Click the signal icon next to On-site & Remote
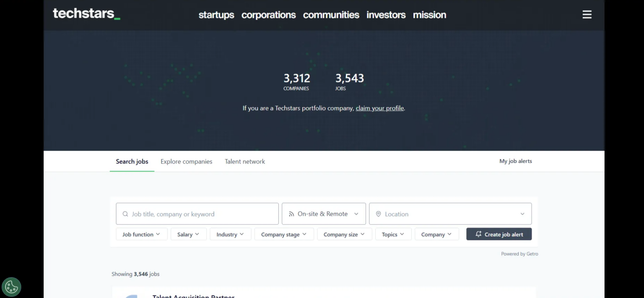Image resolution: width=644 pixels, height=298 pixels. click(291, 213)
